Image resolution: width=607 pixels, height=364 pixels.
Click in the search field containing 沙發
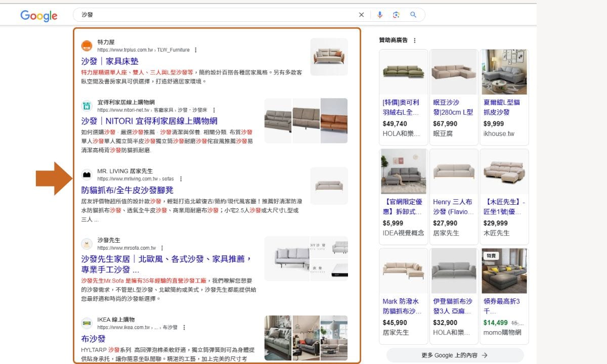[218, 15]
